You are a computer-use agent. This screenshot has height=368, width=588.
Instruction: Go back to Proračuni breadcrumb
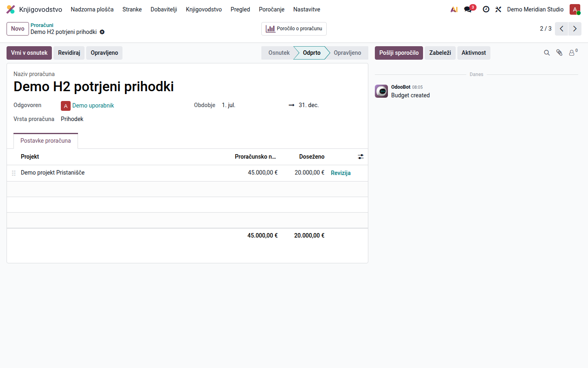pos(42,25)
